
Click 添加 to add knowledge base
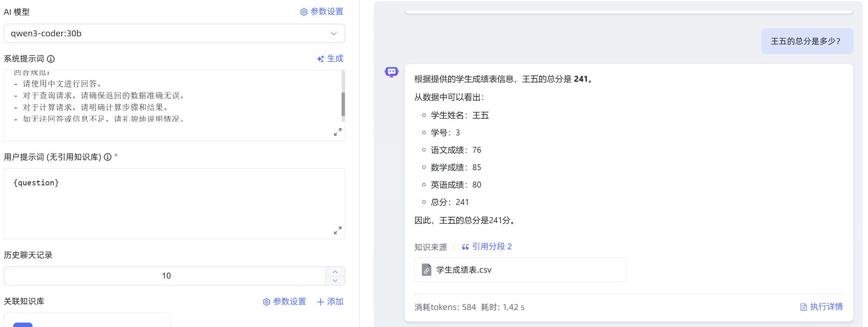[330, 302]
